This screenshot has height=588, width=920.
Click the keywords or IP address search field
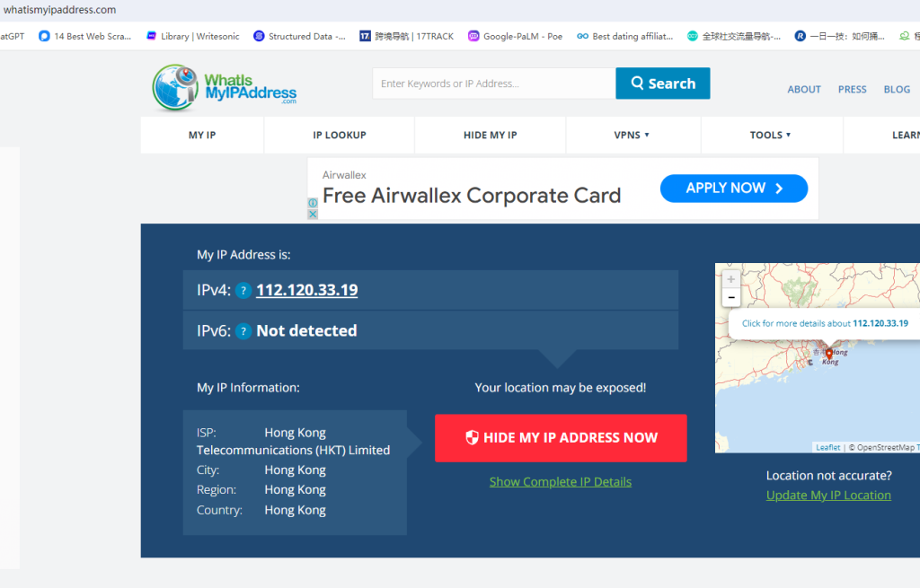pyautogui.click(x=493, y=83)
